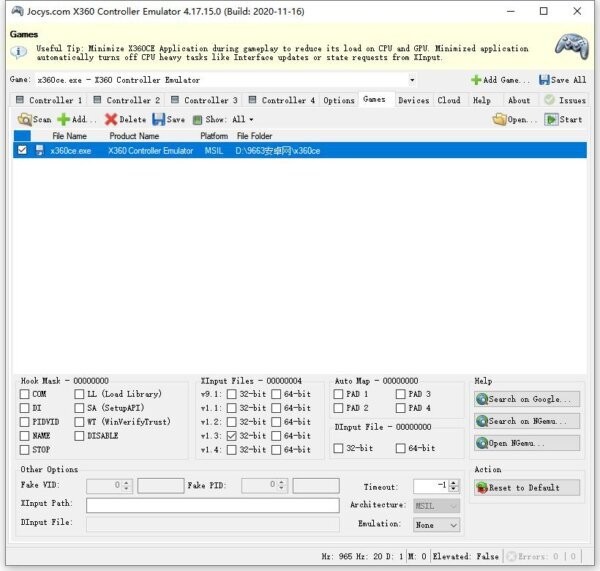This screenshot has width=600, height=571.
Task: Open the Help tab
Action: tap(482, 100)
